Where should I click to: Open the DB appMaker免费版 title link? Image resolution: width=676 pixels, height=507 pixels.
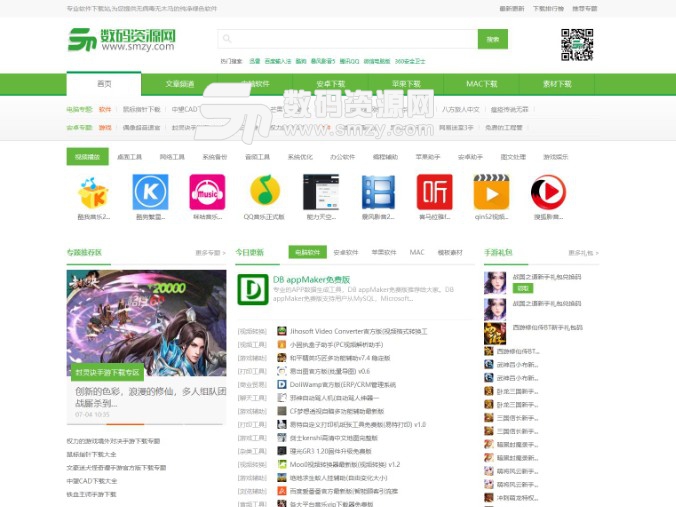coord(311,279)
